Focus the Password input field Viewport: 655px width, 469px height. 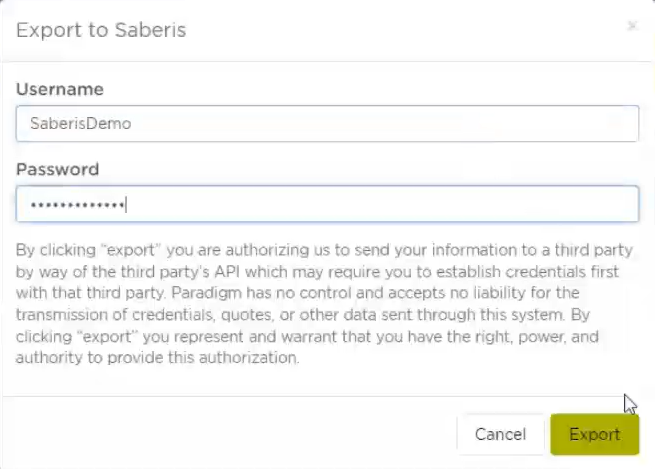pos(327,204)
